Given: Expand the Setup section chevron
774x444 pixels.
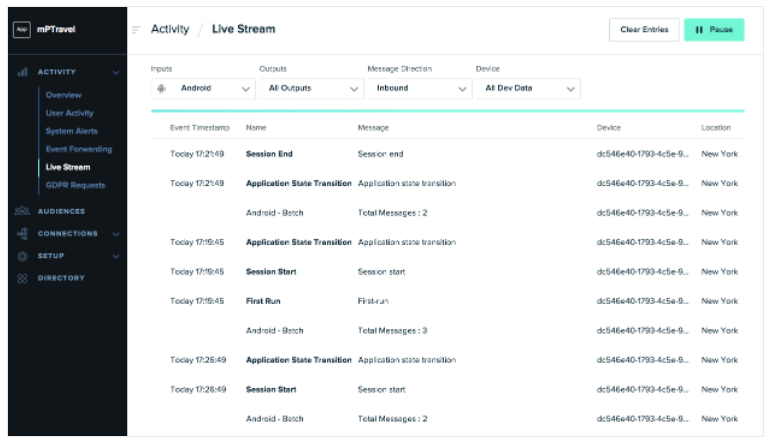Looking at the screenshot, I should pos(116,256).
